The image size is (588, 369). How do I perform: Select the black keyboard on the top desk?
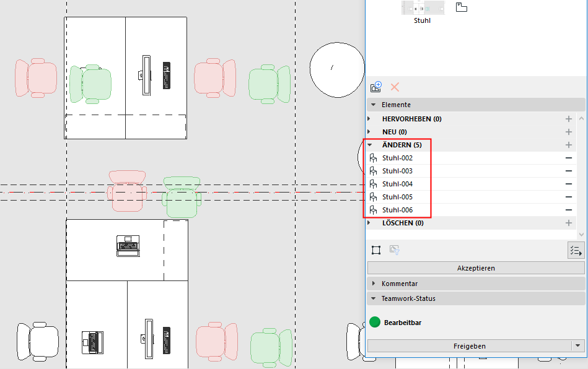pyautogui.click(x=167, y=76)
